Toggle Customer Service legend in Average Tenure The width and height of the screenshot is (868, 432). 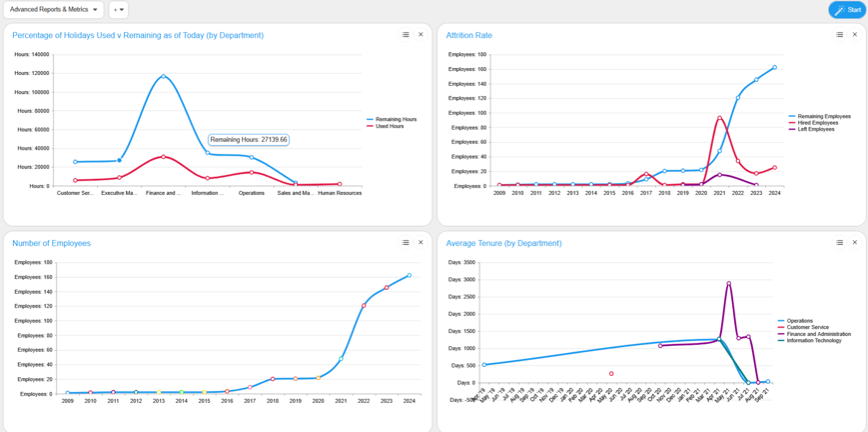pos(808,328)
